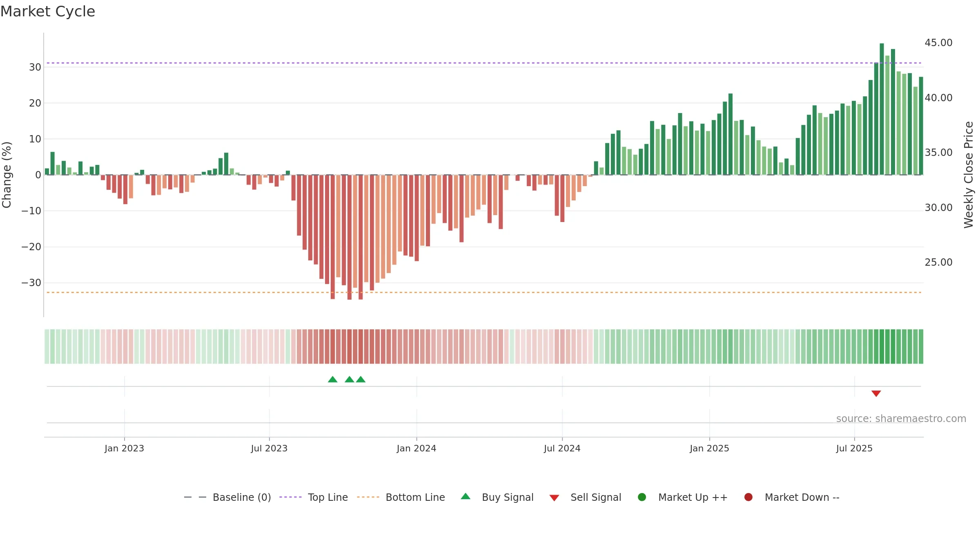Screen dimensions: 980x551
Task: Click the orange dotted Bottom Line legend sample
Action: click(368, 497)
